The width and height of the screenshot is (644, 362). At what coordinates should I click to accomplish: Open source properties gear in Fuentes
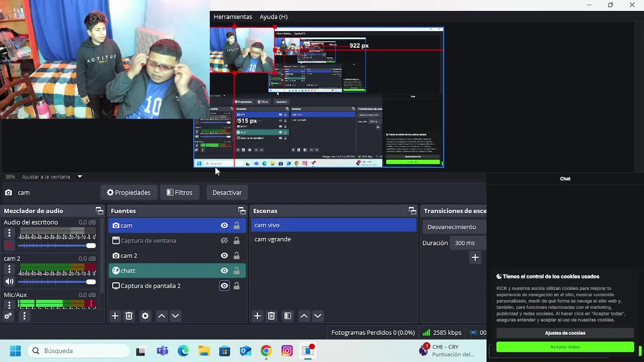pos(145,316)
